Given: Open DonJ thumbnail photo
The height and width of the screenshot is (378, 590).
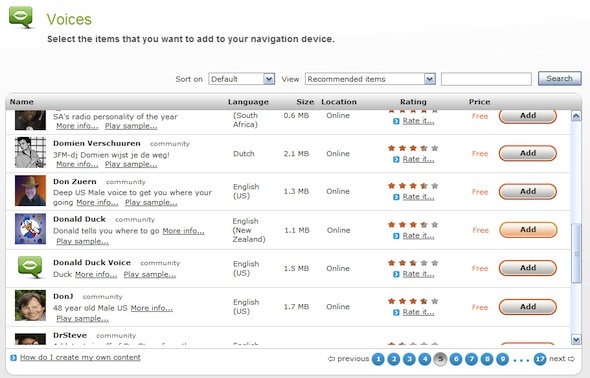Looking at the screenshot, I should tap(30, 305).
